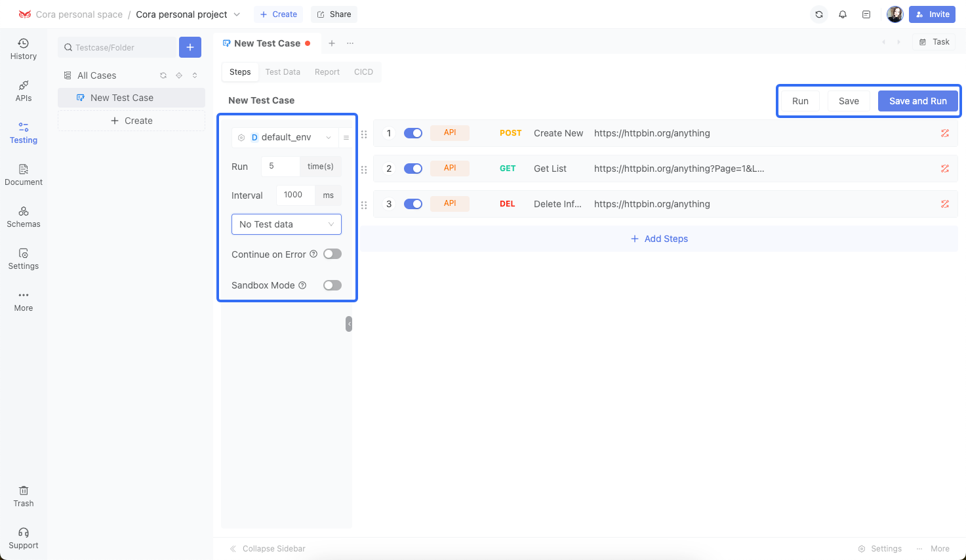Open tab options ellipsis menu

(x=350, y=43)
